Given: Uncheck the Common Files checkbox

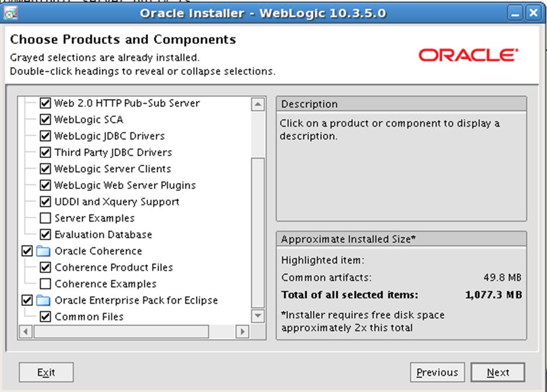Looking at the screenshot, I should (x=45, y=317).
